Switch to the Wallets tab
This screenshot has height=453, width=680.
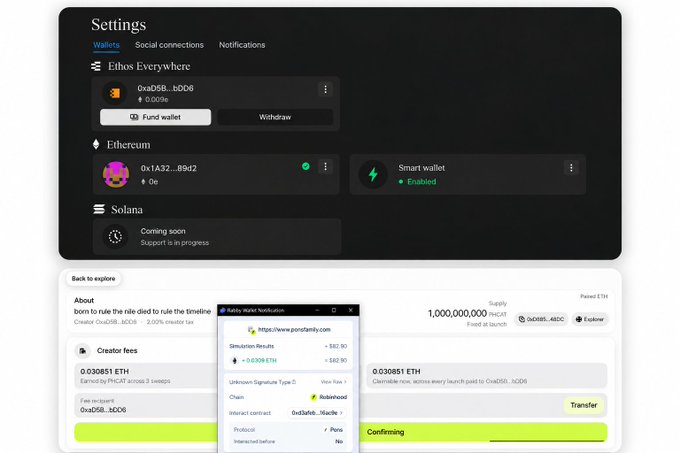106,45
